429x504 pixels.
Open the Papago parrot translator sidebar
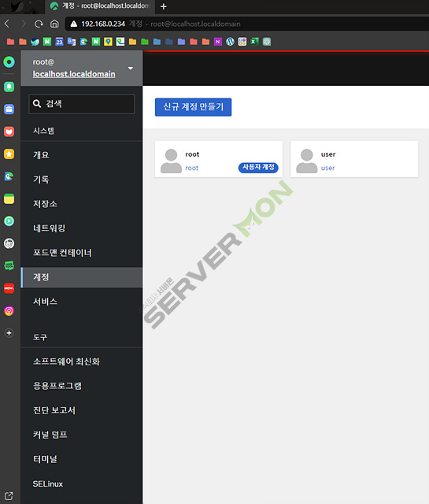pos(9,176)
